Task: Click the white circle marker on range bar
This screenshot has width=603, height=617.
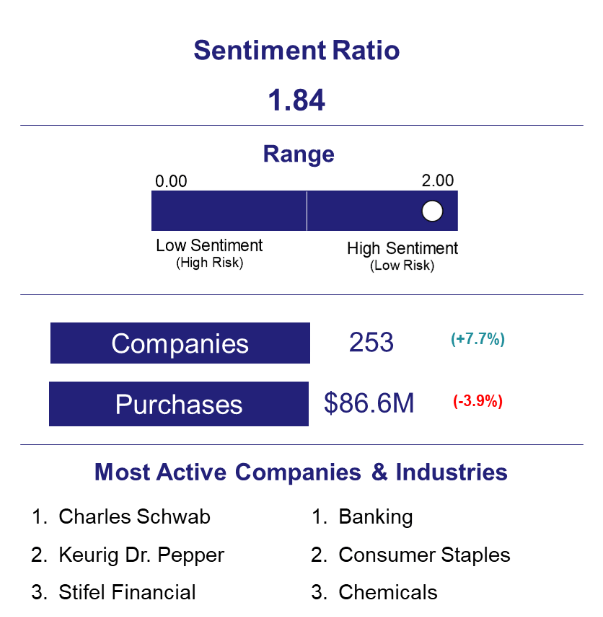Action: [x=432, y=211]
